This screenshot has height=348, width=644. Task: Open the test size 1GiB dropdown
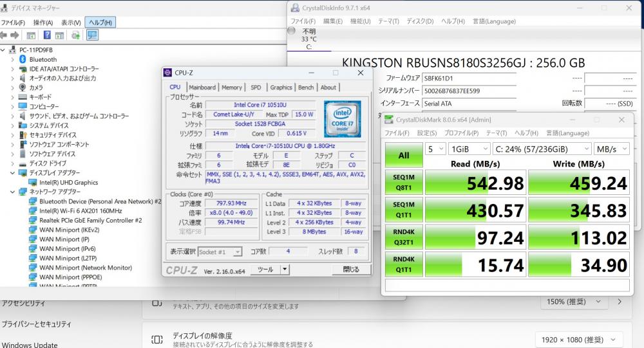tap(467, 149)
